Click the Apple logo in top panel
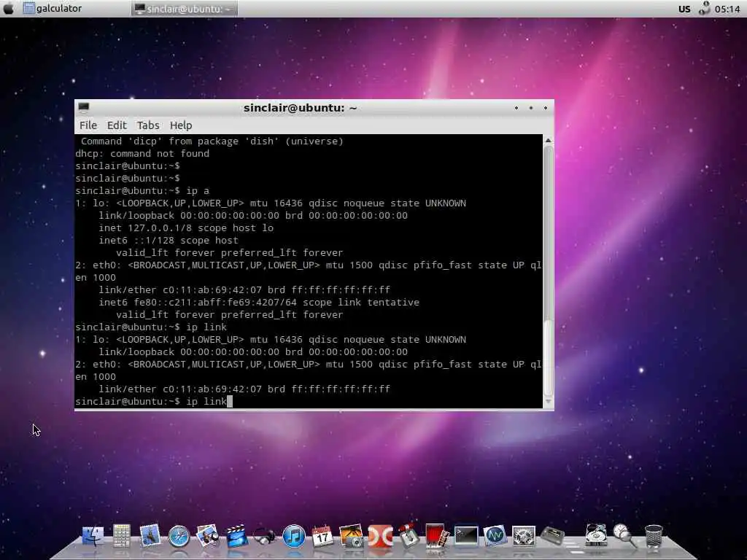 [9, 8]
